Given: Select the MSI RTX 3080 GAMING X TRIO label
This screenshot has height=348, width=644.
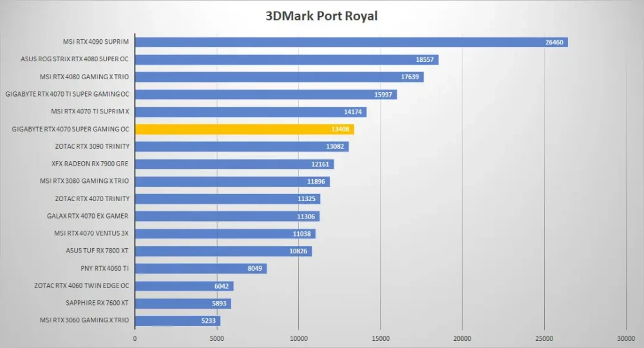Looking at the screenshot, I should (x=84, y=181).
